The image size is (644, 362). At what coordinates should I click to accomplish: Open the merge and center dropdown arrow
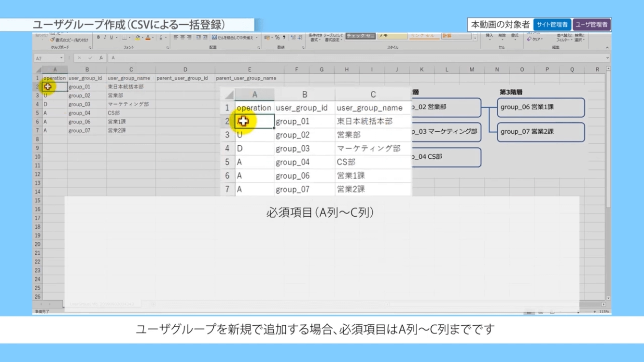click(x=257, y=37)
